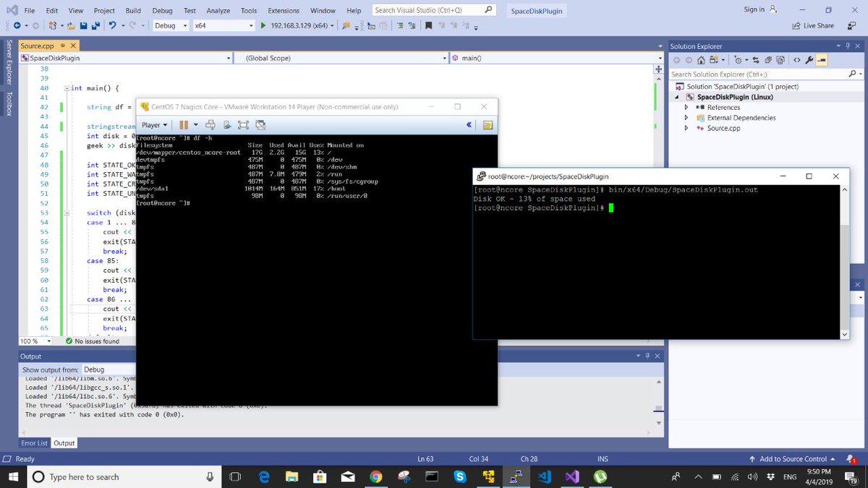Open Skype from the taskbar
Screen dimensions: 868x488
click(460, 476)
